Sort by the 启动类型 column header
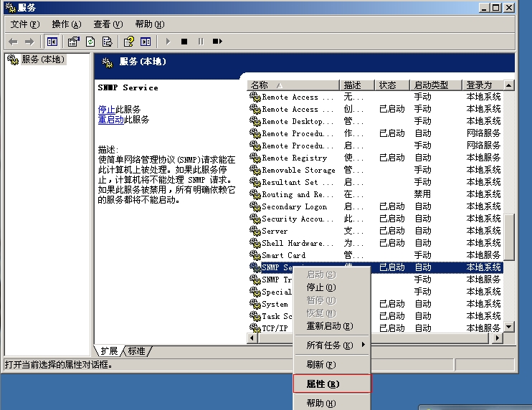 436,85
